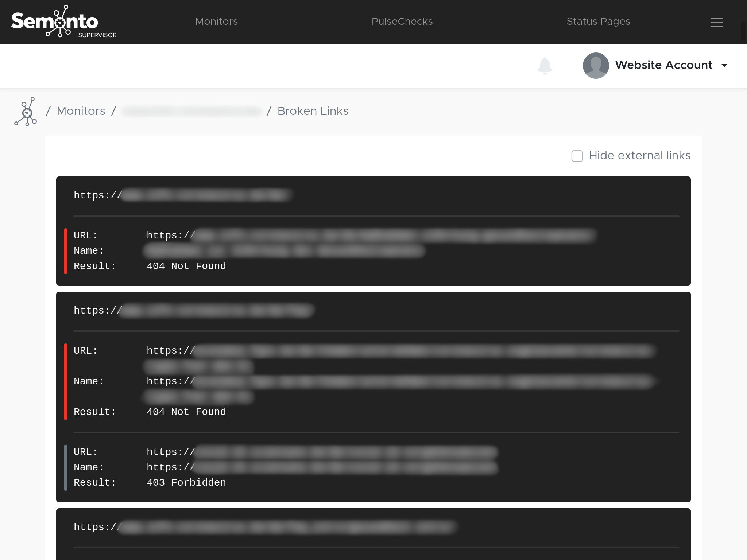This screenshot has width=747, height=560.
Task: Open the 403 Forbidden entry URL
Action: click(x=322, y=452)
